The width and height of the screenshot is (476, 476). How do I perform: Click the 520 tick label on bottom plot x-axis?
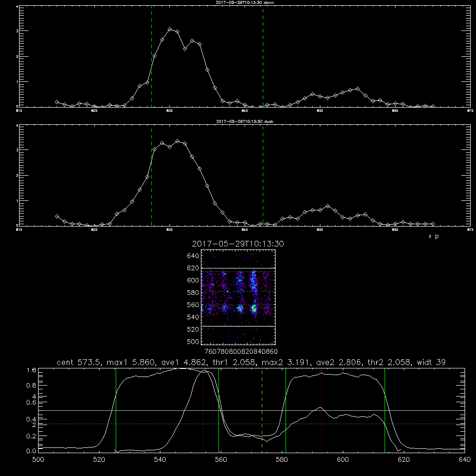pos(99,460)
